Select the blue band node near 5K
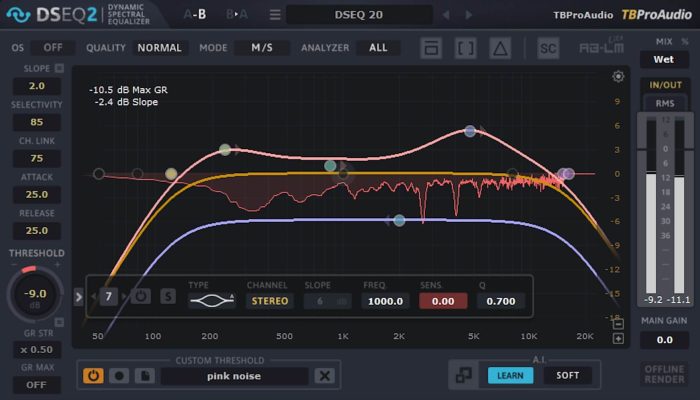This screenshot has height=400, width=700. 470,131
